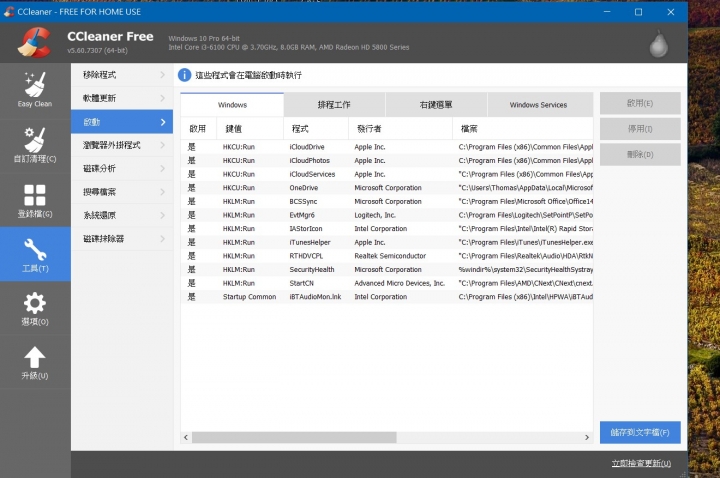Click the pear icon in header

(658, 44)
